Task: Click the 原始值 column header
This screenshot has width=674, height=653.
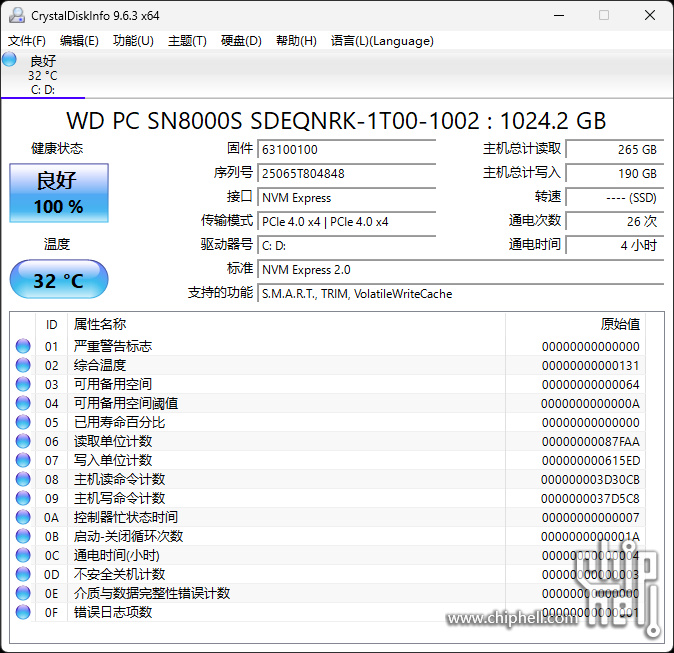Action: [576, 325]
